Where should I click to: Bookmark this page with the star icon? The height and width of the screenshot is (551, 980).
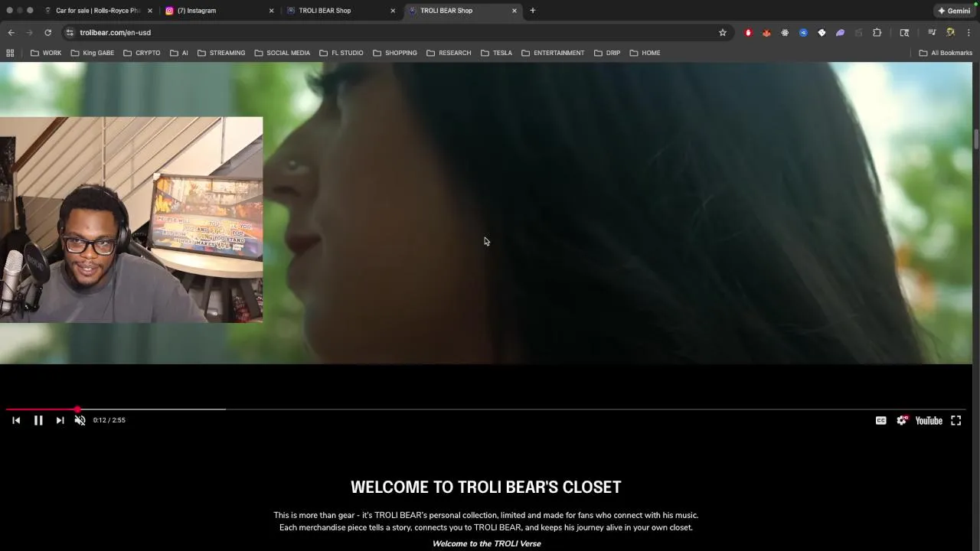(x=722, y=32)
